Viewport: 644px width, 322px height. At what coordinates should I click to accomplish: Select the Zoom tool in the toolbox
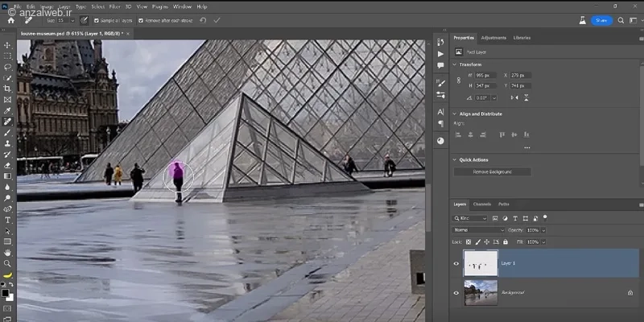(x=7, y=263)
